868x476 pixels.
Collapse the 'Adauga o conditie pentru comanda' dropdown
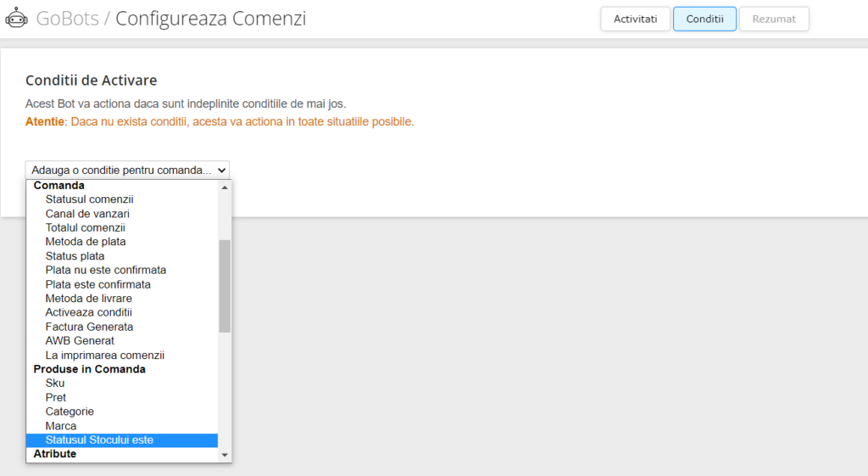(x=127, y=170)
